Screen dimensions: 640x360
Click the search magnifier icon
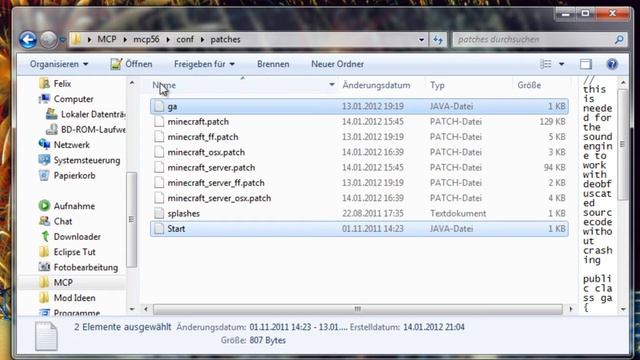click(619, 40)
